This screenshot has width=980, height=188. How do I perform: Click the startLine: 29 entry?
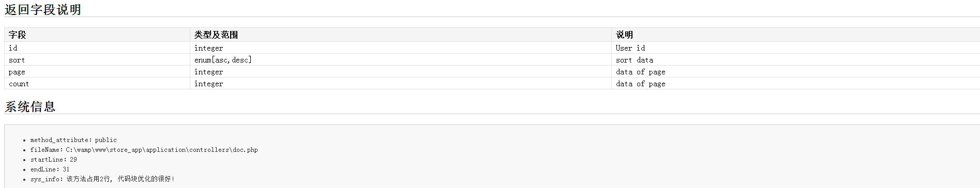tap(54, 160)
